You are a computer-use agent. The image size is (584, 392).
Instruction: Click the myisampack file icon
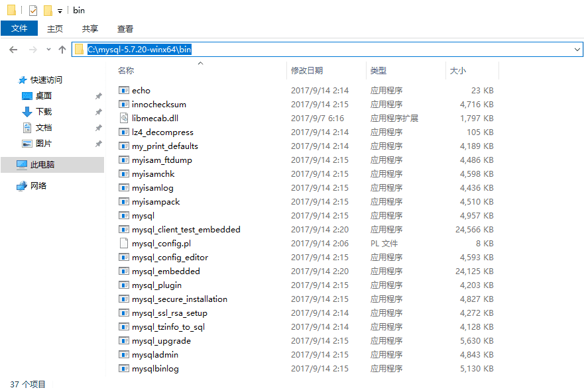pos(124,201)
